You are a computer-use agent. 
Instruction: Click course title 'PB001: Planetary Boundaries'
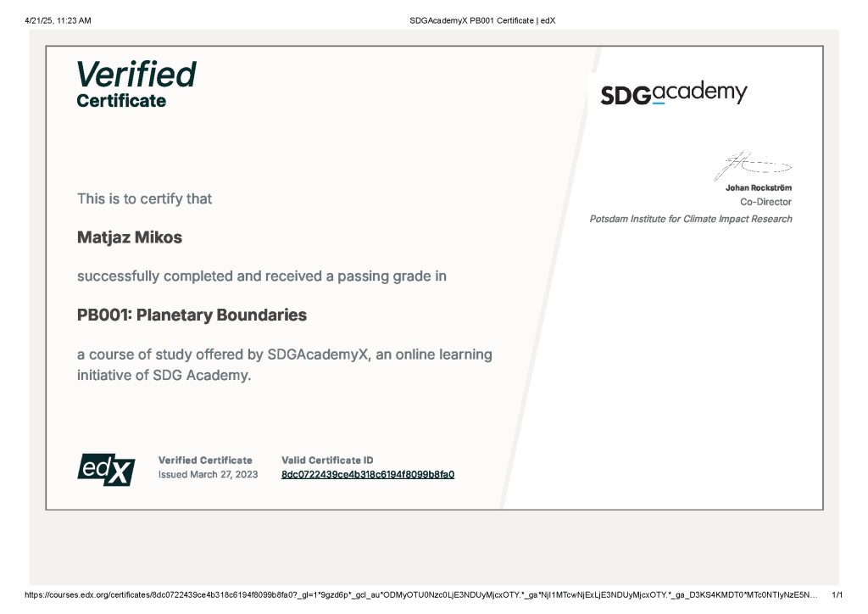pos(192,315)
